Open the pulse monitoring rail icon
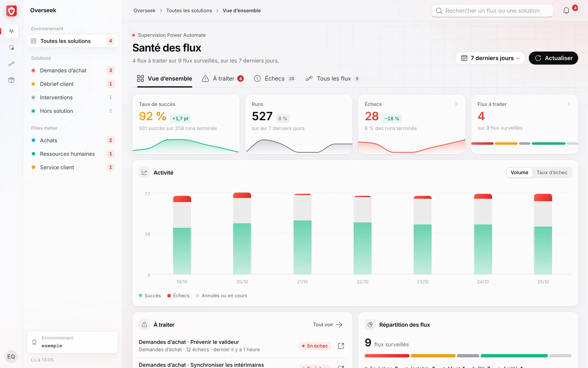The width and height of the screenshot is (588, 368). pyautogui.click(x=11, y=31)
